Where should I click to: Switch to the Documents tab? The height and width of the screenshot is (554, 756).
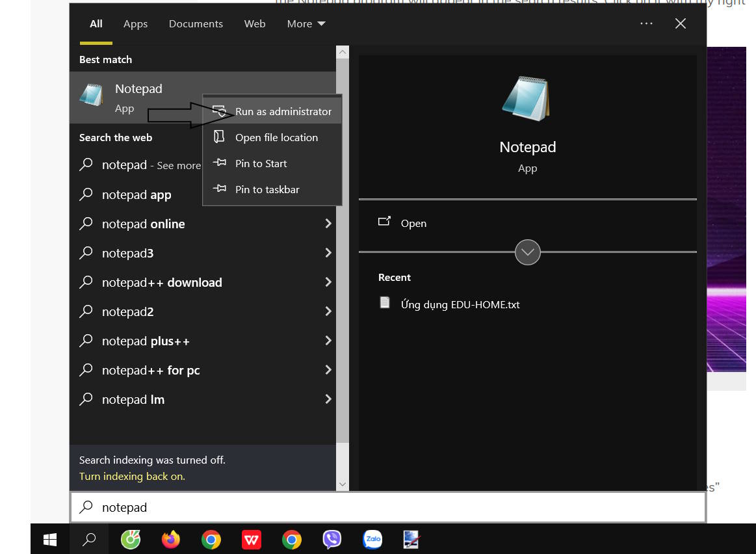(x=196, y=23)
